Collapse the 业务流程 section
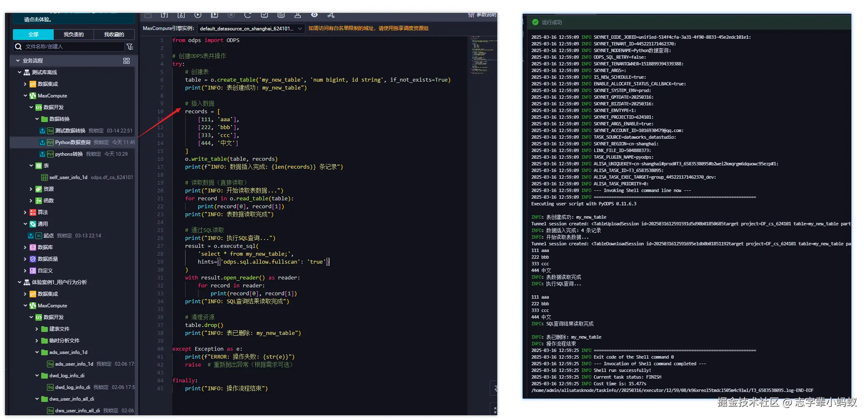The height and width of the screenshot is (419, 868). [x=18, y=61]
